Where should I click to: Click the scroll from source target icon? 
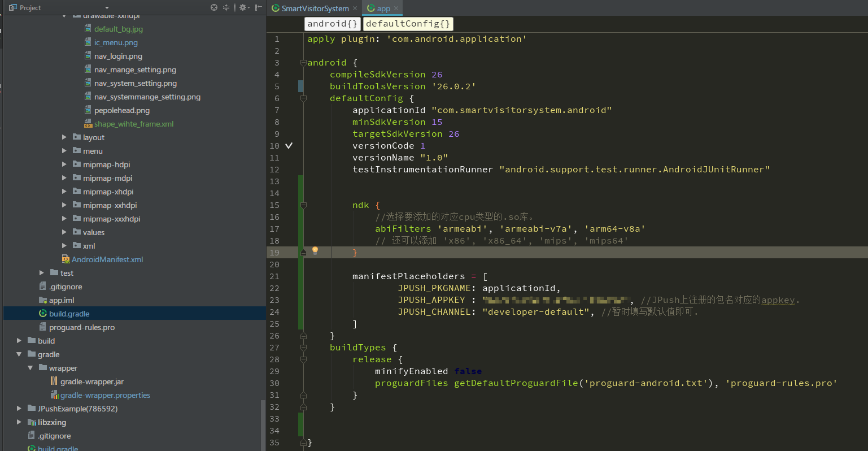point(214,7)
